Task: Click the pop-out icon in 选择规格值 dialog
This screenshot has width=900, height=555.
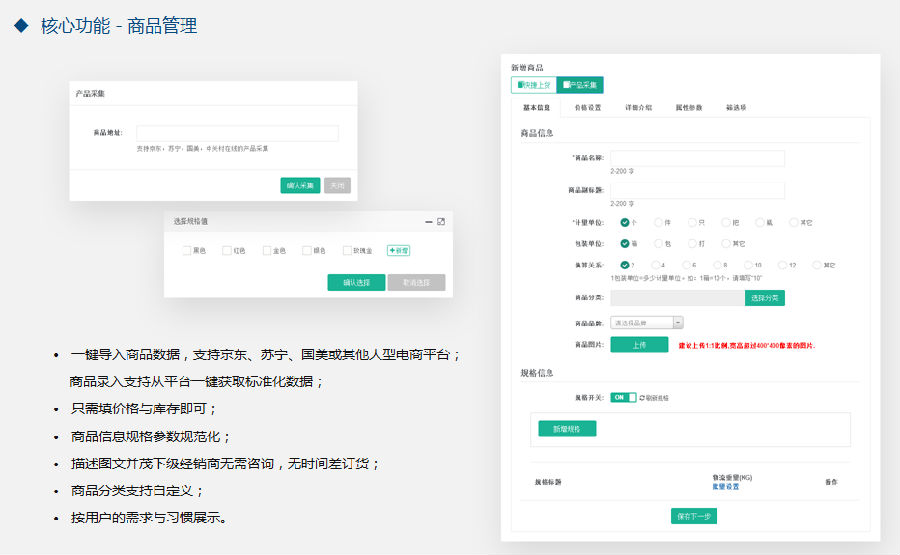Action: point(441,222)
